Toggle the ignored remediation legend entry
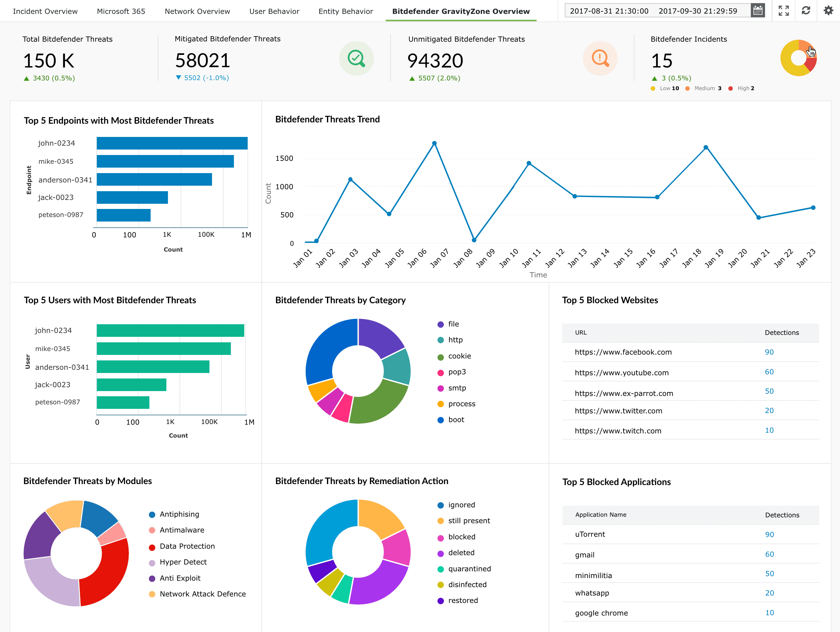This screenshot has width=840, height=632. pos(456,505)
